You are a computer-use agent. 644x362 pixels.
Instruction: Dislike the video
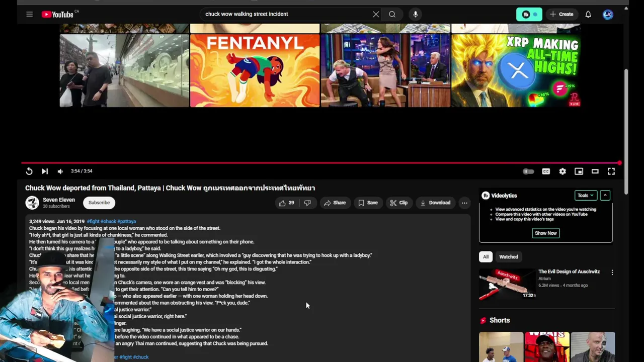click(x=307, y=203)
